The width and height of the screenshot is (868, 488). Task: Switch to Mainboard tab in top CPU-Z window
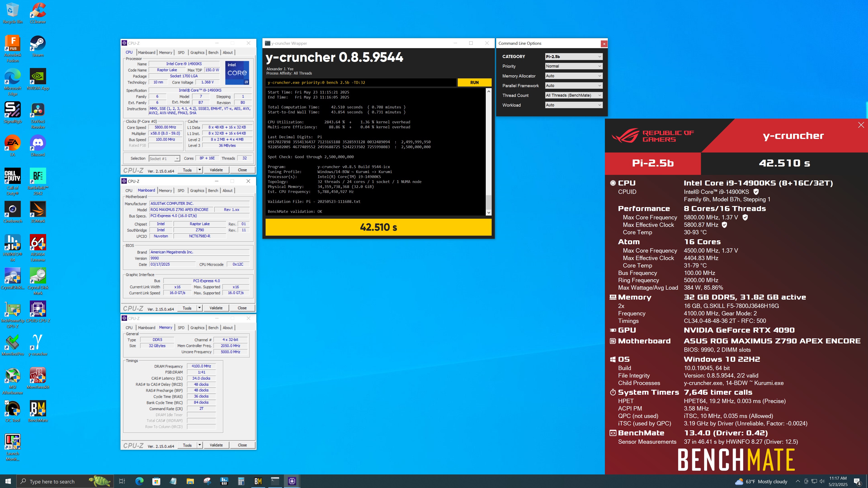[146, 52]
